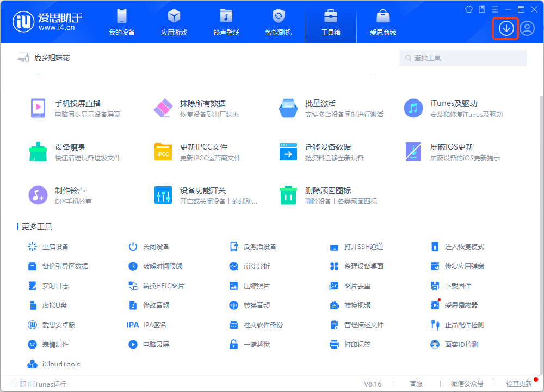The image size is (544, 392).
Task: Open 屏蔽iOS更新 tool
Action: (x=452, y=152)
